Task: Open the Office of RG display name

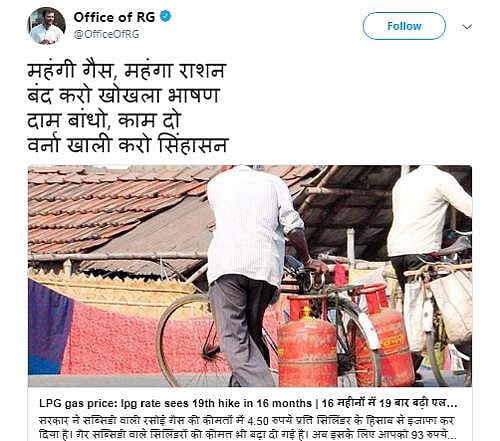Action: [x=114, y=17]
